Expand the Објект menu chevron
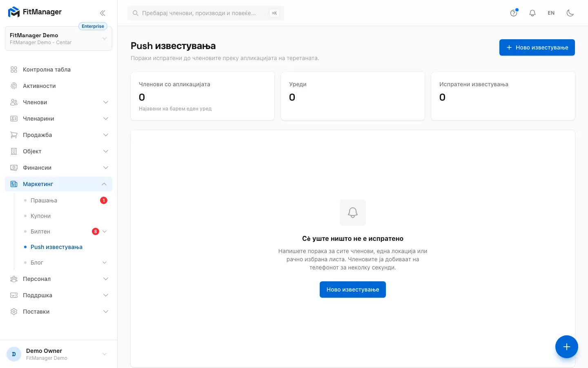The height and width of the screenshot is (368, 588). coord(106,151)
